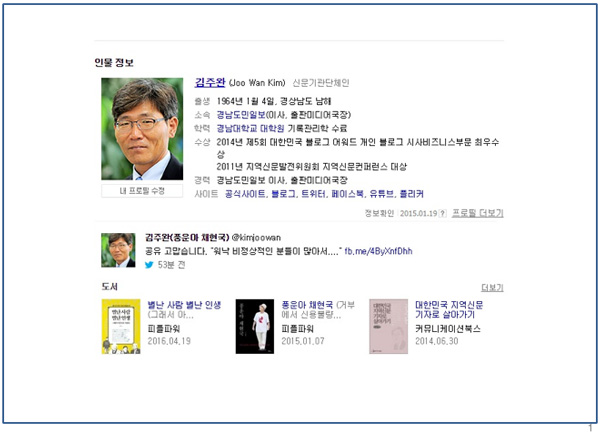Expand 프로필 더보기 for more profile details
Viewport: 600px width, 437px height.
click(478, 213)
